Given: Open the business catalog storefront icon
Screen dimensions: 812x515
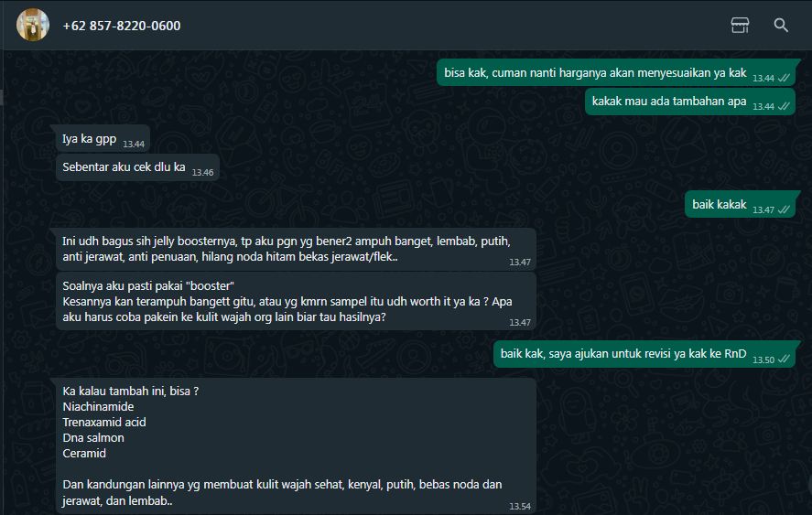Looking at the screenshot, I should (x=740, y=25).
